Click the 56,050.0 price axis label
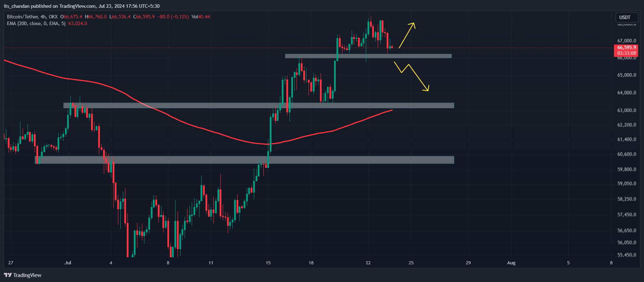644x282 pixels. tap(626, 242)
